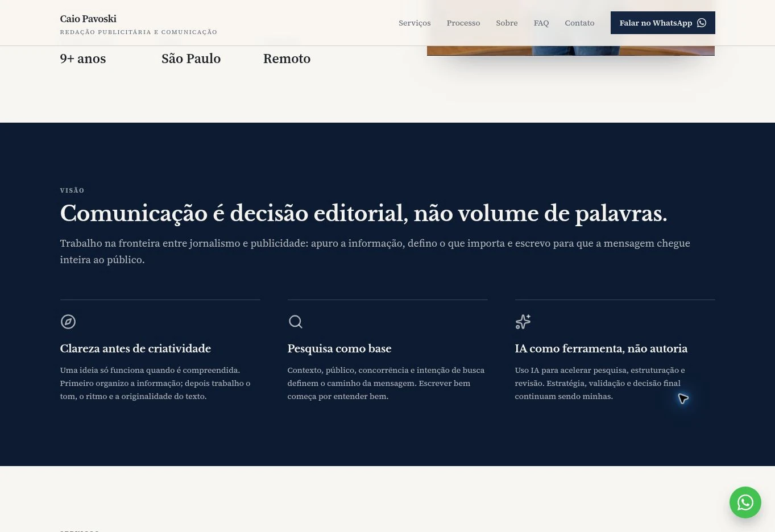Click the 'São Paulo' stat text
775x532 pixels.
[x=191, y=59]
